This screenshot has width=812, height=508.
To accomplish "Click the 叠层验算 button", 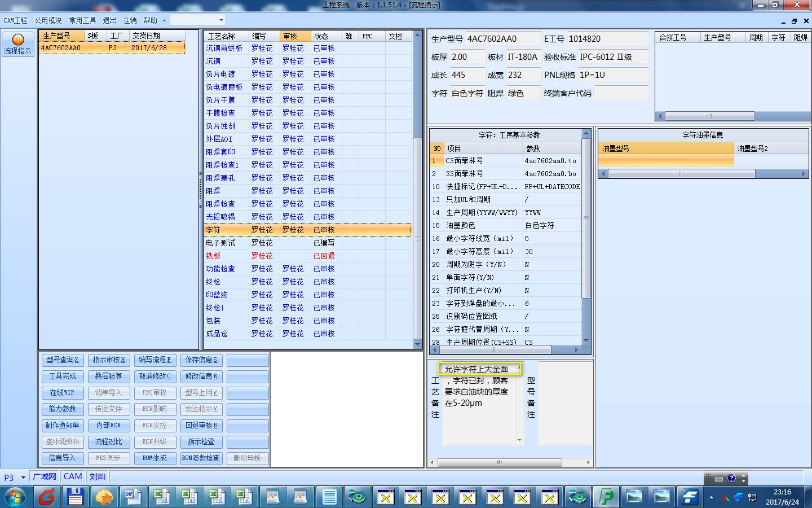I will click(109, 376).
